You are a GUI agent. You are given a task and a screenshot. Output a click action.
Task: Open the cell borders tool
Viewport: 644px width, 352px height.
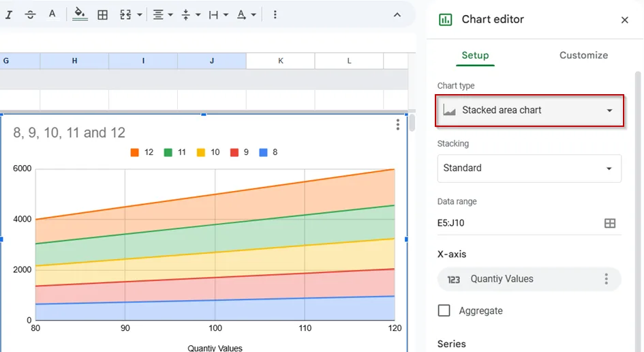(x=103, y=15)
